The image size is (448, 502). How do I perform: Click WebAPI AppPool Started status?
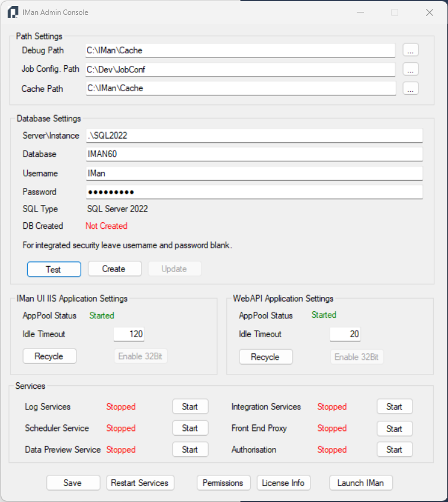tap(324, 315)
